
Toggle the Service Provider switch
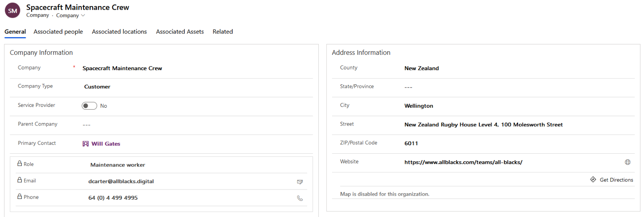pyautogui.click(x=89, y=106)
